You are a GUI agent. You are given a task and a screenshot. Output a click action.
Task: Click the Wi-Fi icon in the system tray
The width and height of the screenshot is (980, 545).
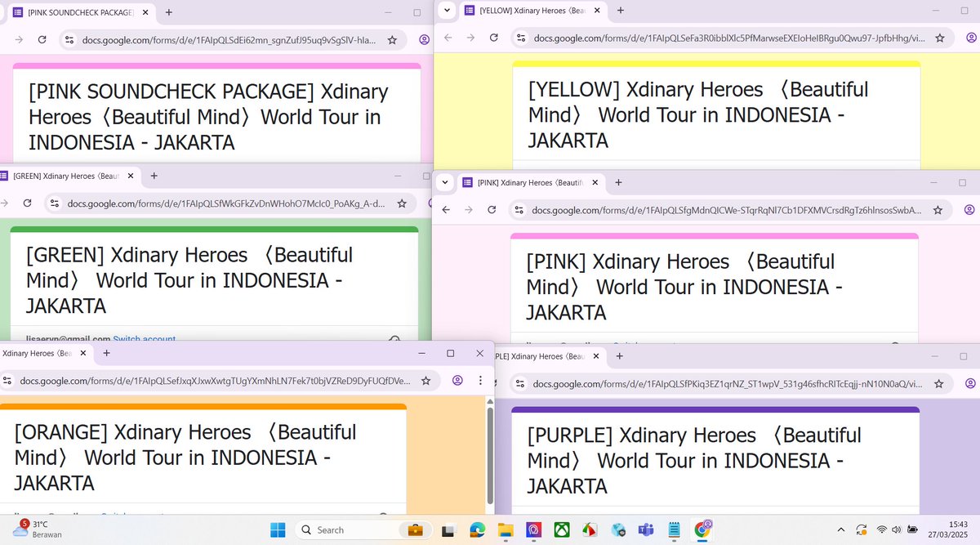click(882, 529)
